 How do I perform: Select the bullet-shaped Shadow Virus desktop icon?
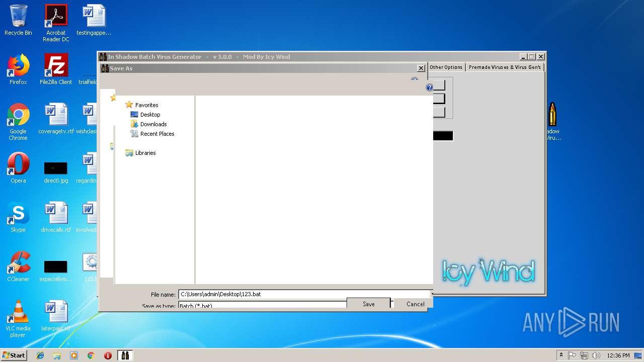point(552,121)
